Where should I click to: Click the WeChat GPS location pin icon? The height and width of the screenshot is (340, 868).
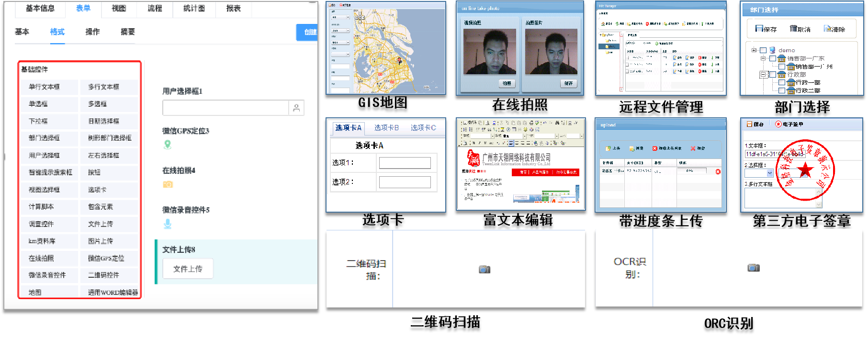(168, 144)
